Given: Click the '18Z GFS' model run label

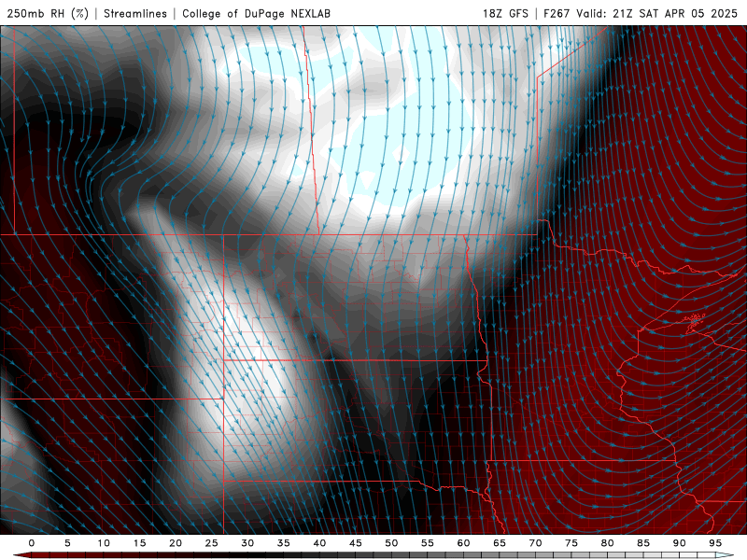Looking at the screenshot, I should pyautogui.click(x=505, y=13).
